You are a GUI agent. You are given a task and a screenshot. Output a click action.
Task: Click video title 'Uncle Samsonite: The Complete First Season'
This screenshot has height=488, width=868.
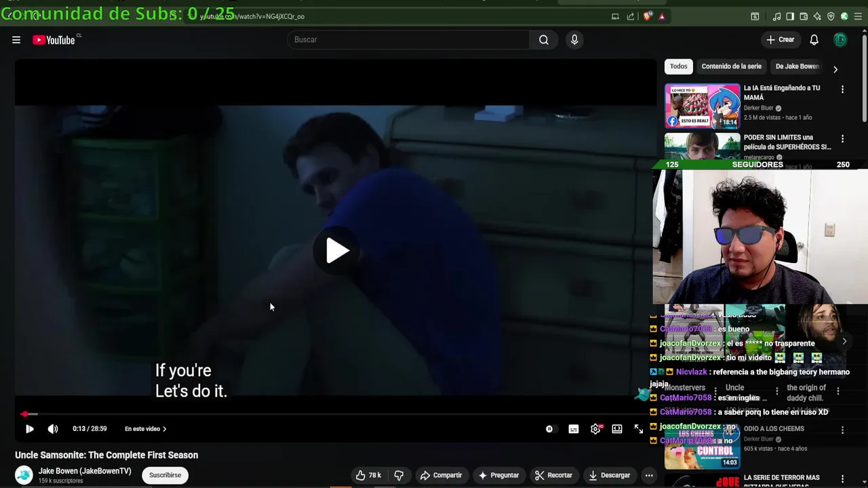pos(106,455)
